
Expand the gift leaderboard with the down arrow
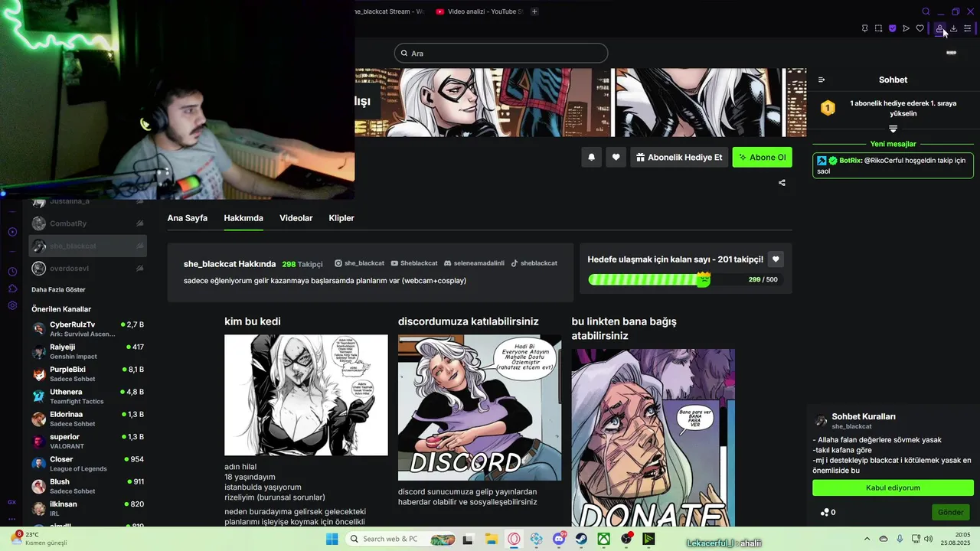click(893, 129)
